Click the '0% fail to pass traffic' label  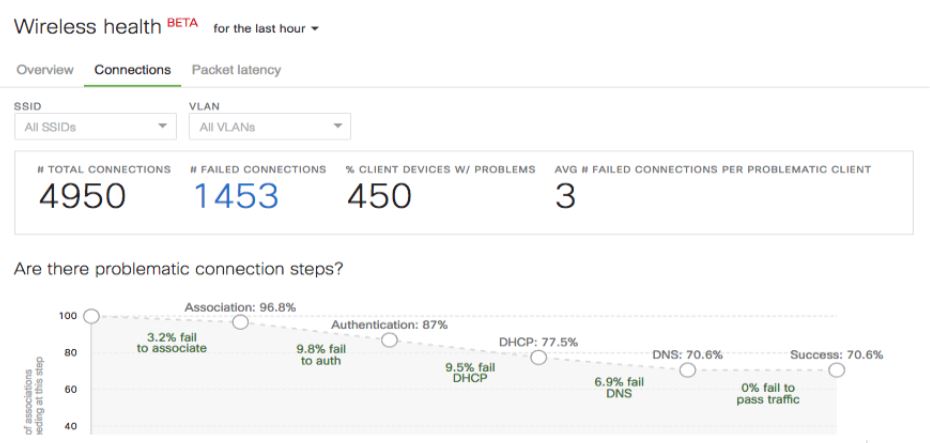[764, 394]
